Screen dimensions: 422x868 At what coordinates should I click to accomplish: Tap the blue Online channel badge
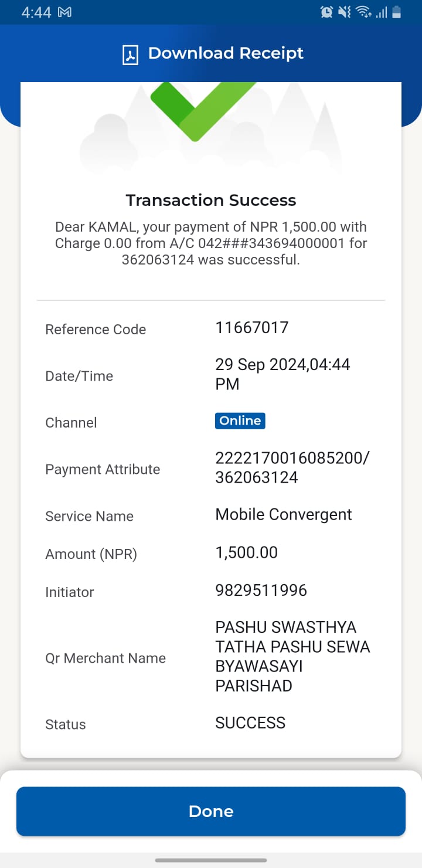point(240,421)
